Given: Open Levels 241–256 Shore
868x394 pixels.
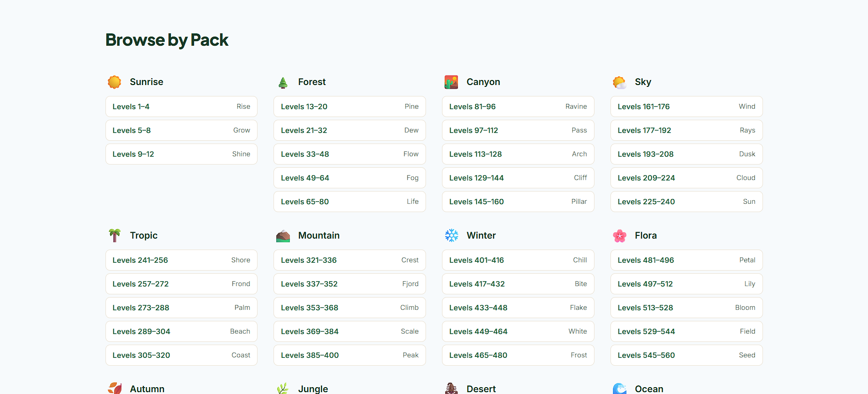Looking at the screenshot, I should tap(181, 260).
